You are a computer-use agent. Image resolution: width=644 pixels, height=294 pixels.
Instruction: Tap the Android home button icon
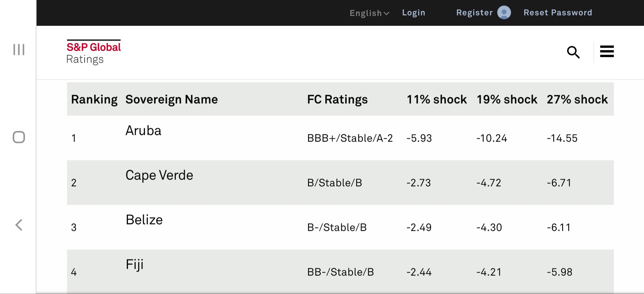point(19,137)
